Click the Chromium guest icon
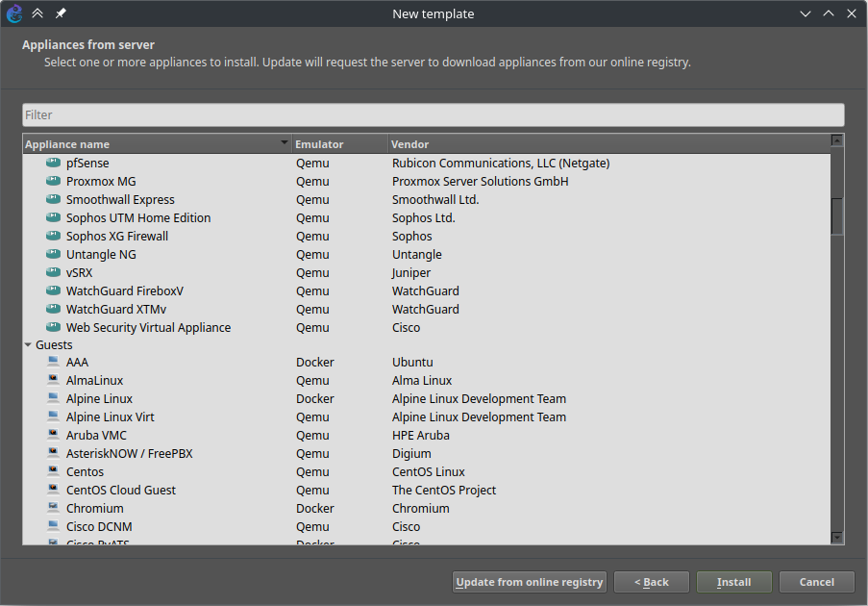The width and height of the screenshot is (868, 606). [x=53, y=508]
